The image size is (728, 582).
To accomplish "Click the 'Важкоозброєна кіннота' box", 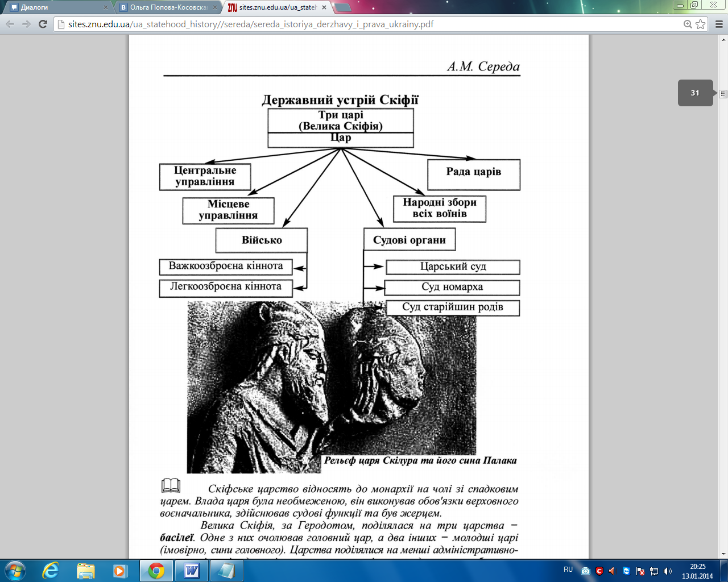I will (x=226, y=267).
